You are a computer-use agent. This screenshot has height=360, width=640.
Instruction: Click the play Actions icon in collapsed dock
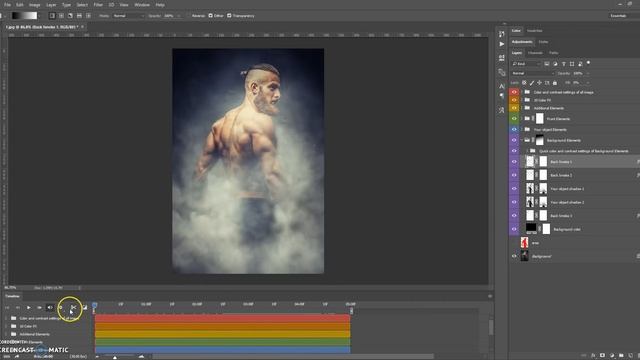502,44
